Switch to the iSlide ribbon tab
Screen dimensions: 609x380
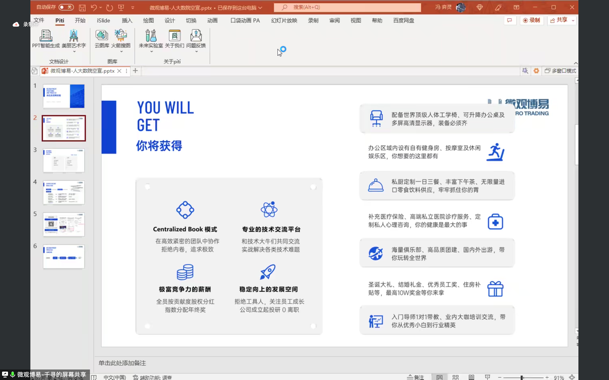click(103, 21)
